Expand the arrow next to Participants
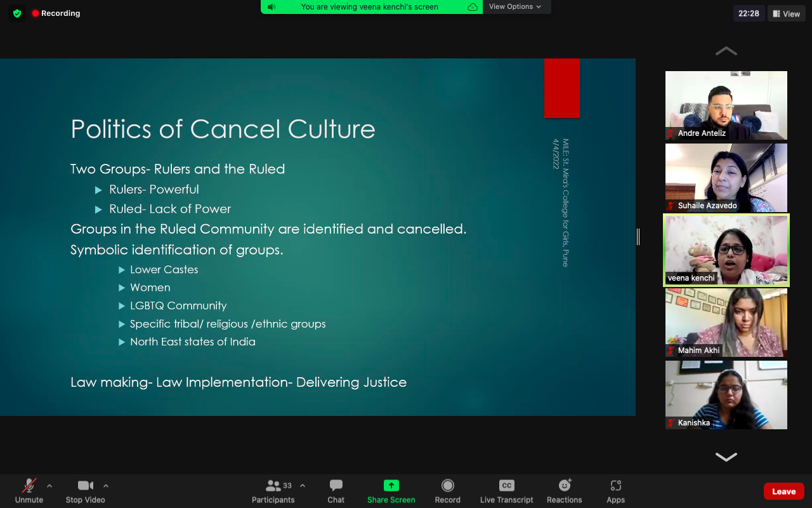This screenshot has height=508, width=812. (303, 486)
